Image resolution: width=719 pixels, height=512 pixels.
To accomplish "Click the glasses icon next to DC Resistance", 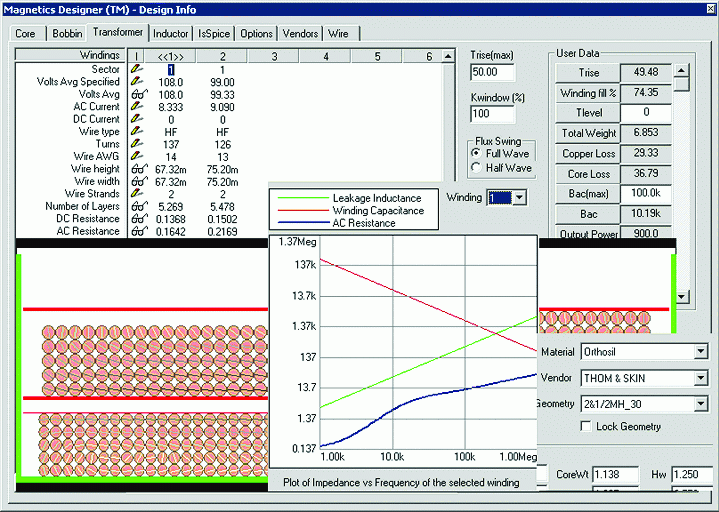I will [138, 219].
